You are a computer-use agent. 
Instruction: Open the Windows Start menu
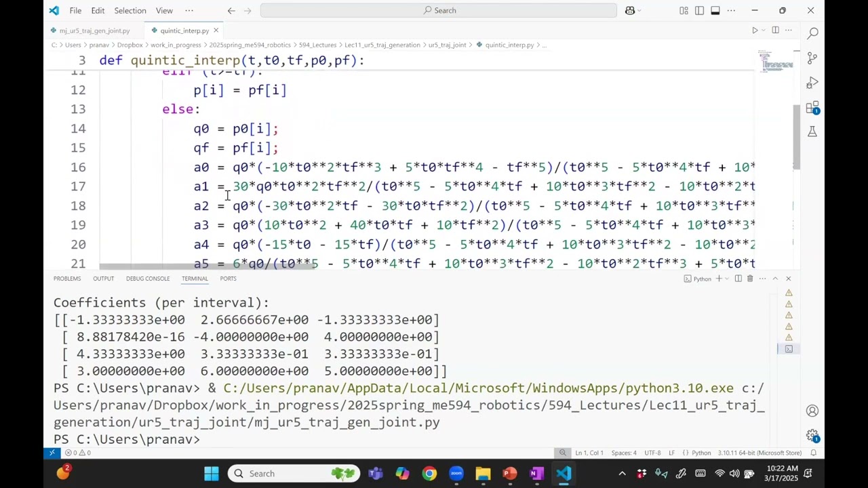click(x=212, y=473)
